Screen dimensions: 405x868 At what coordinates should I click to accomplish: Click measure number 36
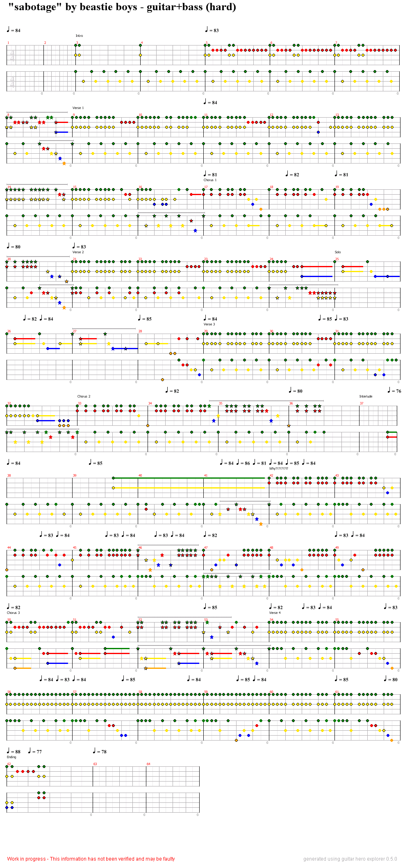click(x=291, y=403)
